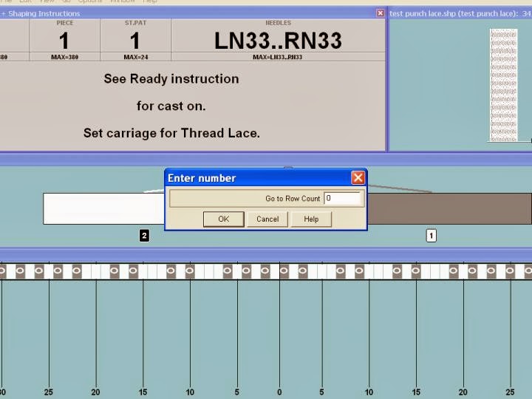Viewport: 532px width, 399px height.
Task: Click needle number 10 right of center
Action: [369, 392]
